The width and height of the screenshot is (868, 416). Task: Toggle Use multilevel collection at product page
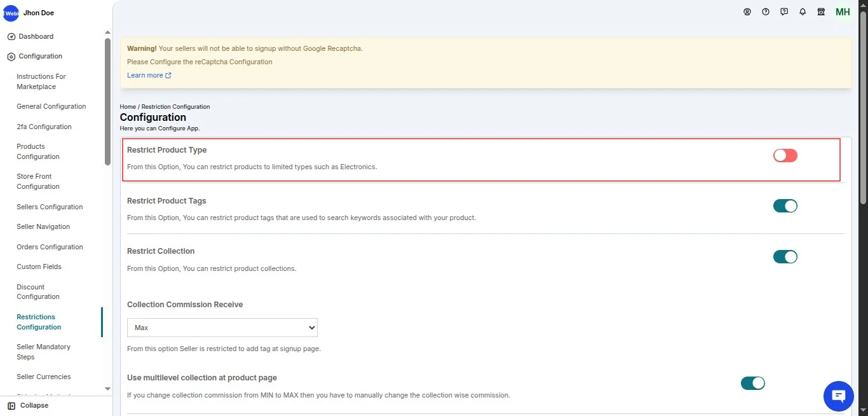click(x=752, y=383)
